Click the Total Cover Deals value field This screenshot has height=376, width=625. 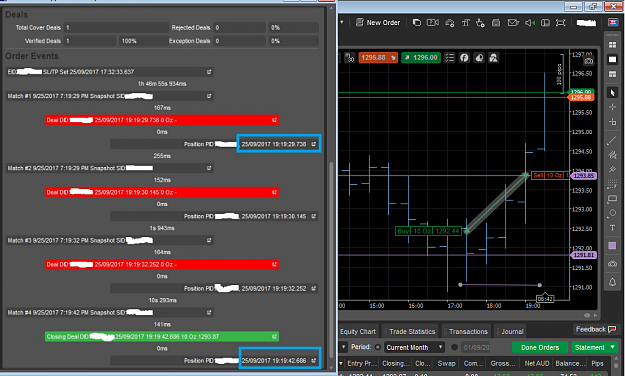(116, 28)
